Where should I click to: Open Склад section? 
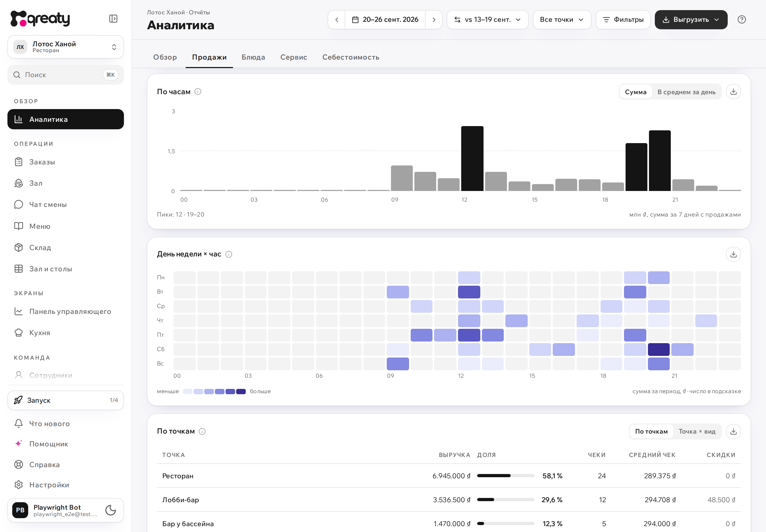[66, 247]
